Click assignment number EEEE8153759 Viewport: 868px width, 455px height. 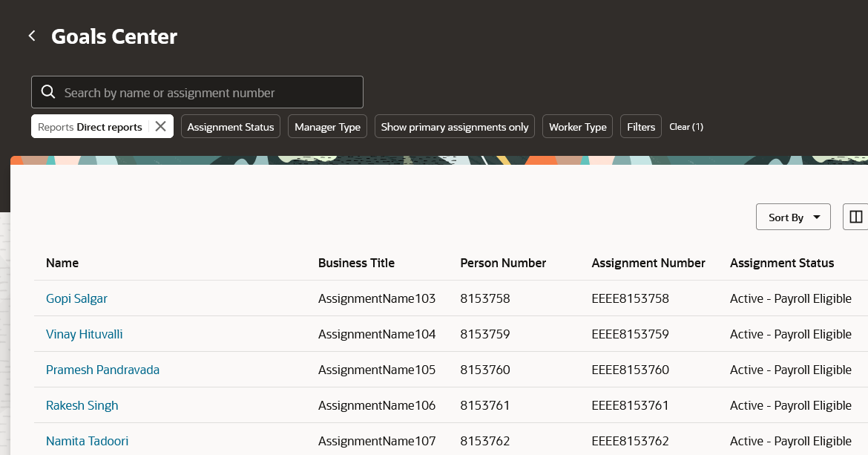pyautogui.click(x=631, y=334)
